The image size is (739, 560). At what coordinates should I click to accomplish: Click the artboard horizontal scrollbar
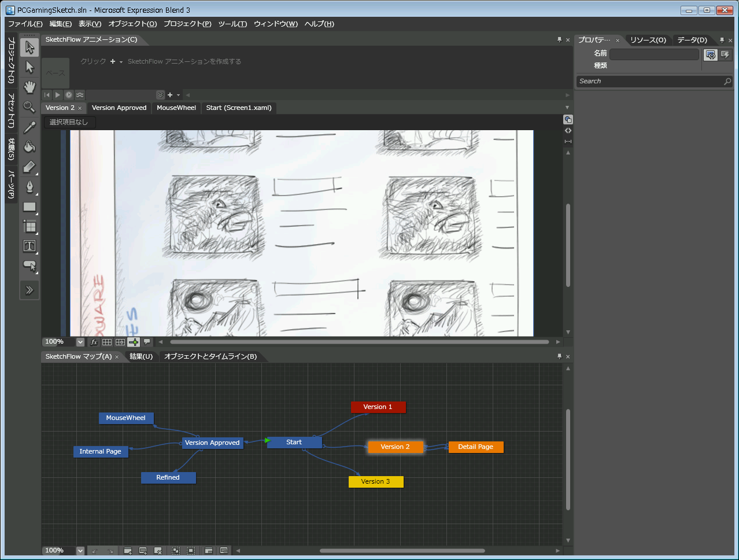359,342
